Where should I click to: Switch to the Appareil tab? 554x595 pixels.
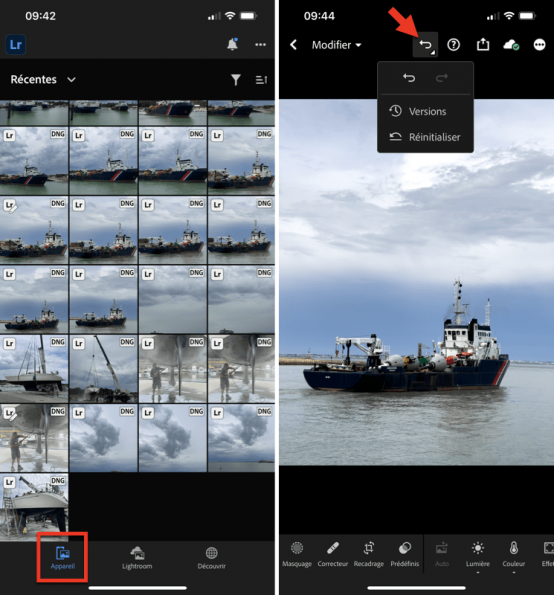click(63, 557)
